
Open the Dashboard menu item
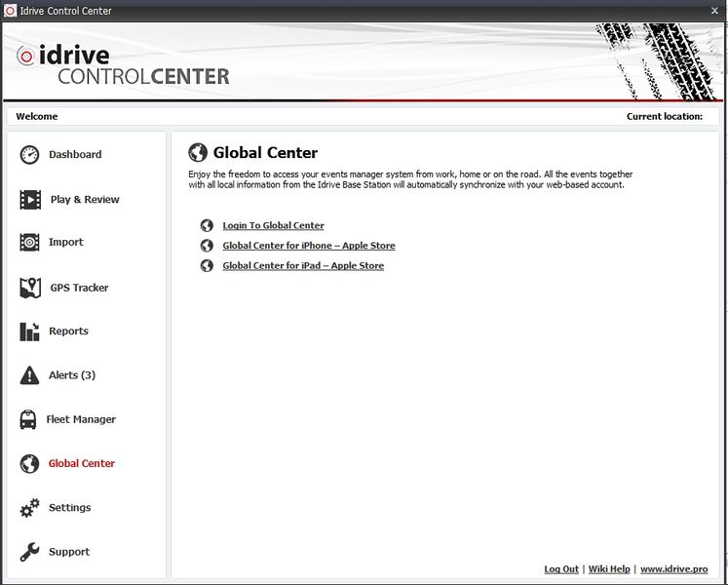75,155
